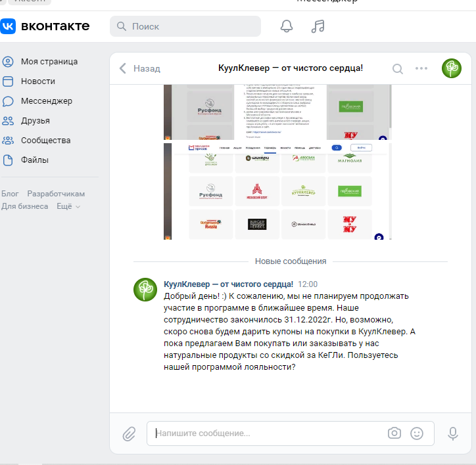
Task: Click the Файлы document icon
Action: 8,160
